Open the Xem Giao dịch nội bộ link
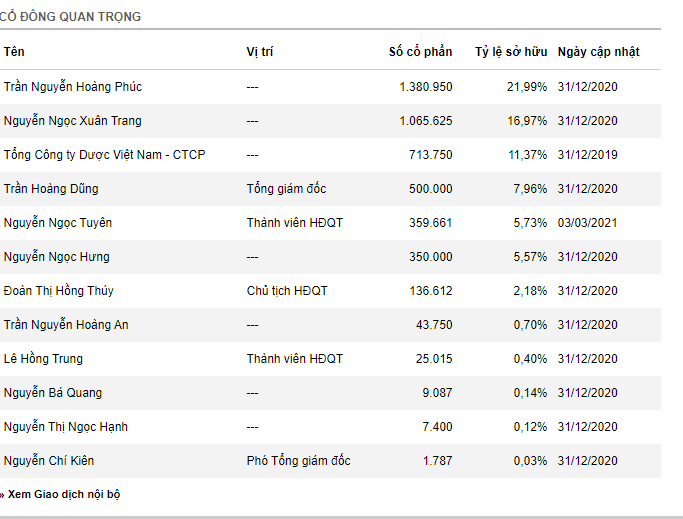 click(x=64, y=494)
